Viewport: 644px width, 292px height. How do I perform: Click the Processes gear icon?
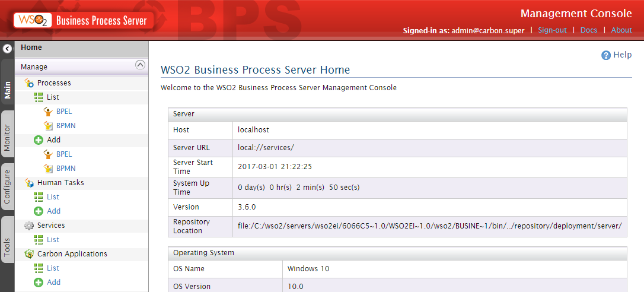tap(29, 83)
